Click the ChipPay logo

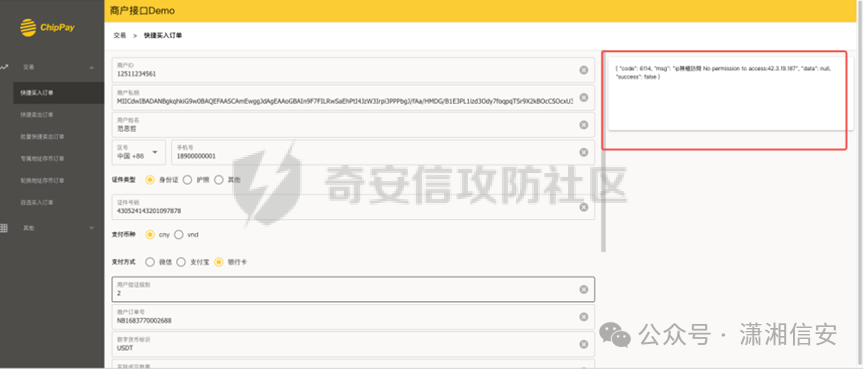pyautogui.click(x=47, y=28)
